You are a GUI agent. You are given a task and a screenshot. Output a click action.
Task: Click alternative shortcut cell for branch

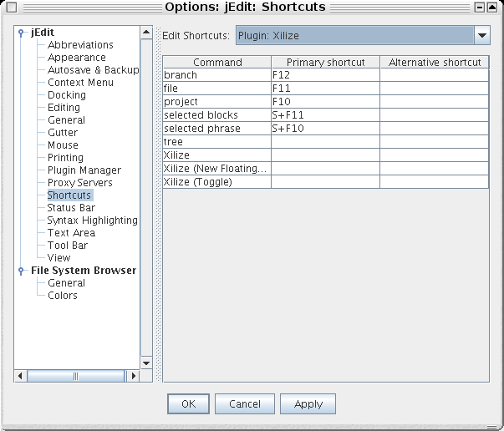(435, 75)
